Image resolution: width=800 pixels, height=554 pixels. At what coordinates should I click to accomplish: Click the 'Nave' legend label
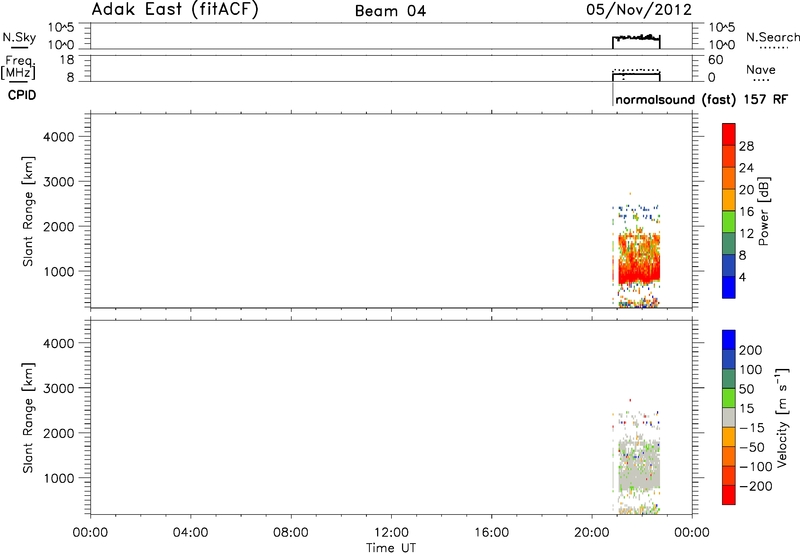pos(761,70)
